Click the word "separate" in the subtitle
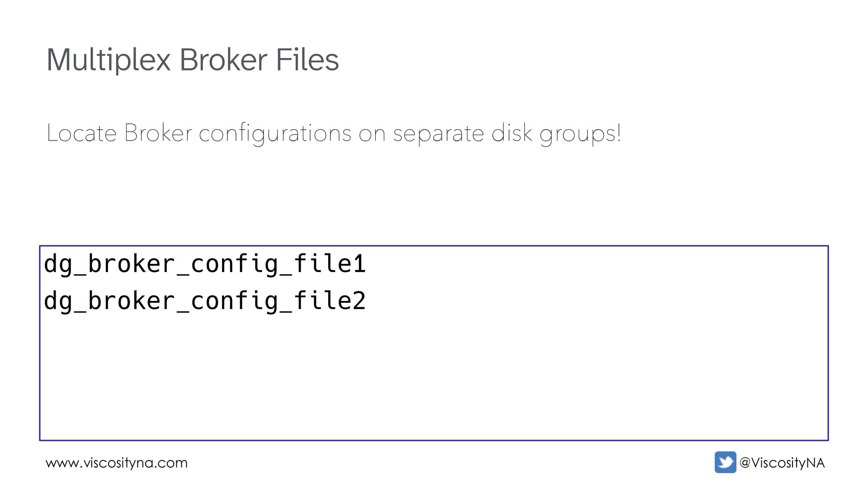Screen dimensions: 868x488 coord(438,133)
